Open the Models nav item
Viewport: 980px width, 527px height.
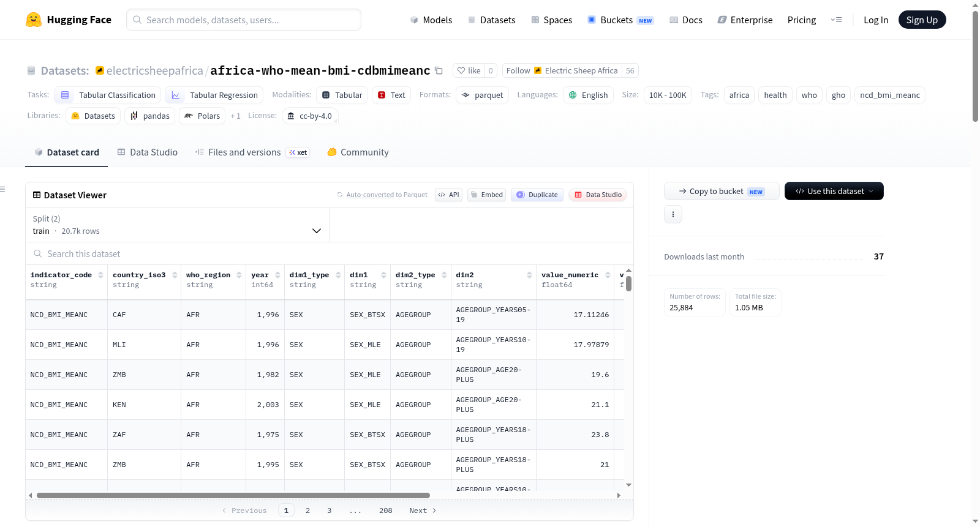click(431, 20)
